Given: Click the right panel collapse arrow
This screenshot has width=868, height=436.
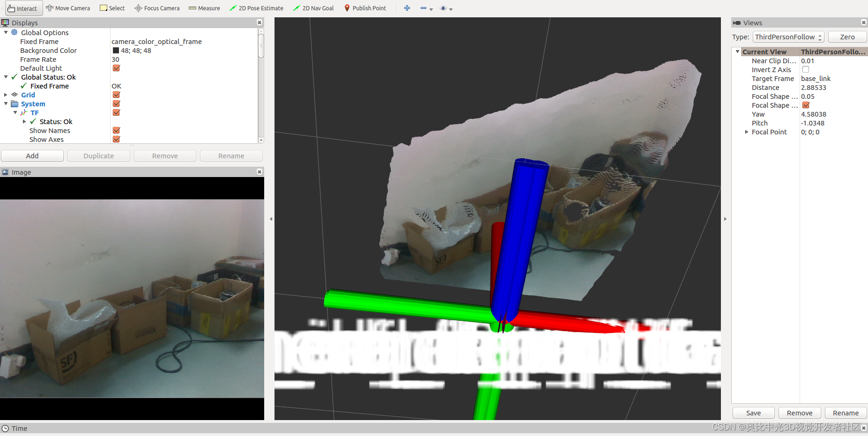Looking at the screenshot, I should point(725,219).
